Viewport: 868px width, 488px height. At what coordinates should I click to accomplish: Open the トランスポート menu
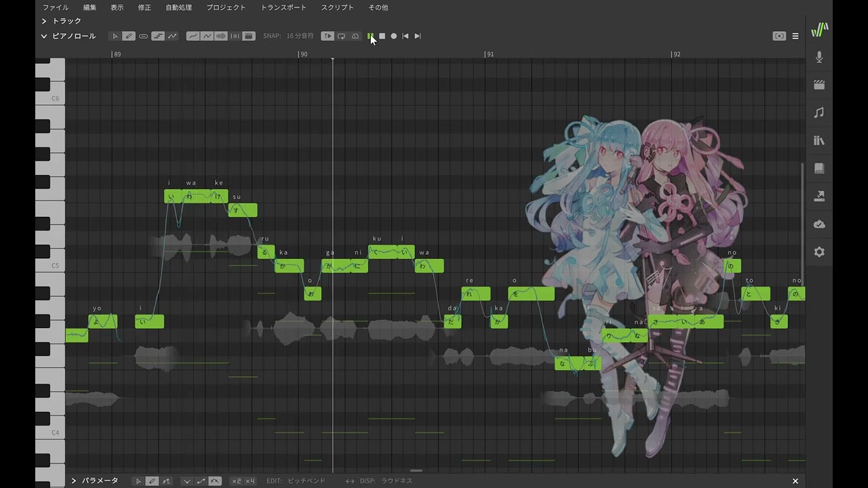(x=283, y=7)
